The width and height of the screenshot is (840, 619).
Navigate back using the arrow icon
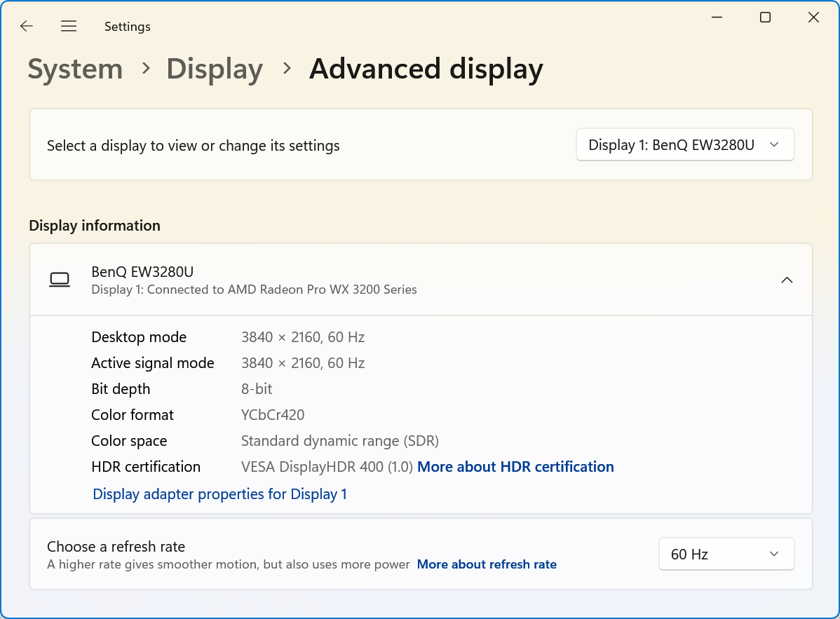pos(26,26)
